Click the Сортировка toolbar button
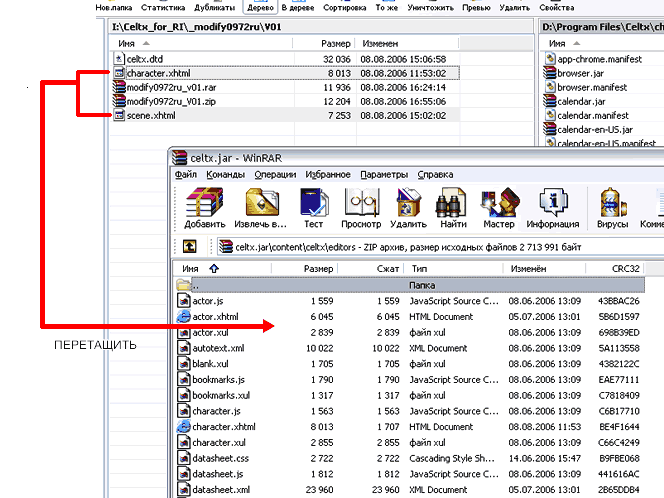 (344, 7)
